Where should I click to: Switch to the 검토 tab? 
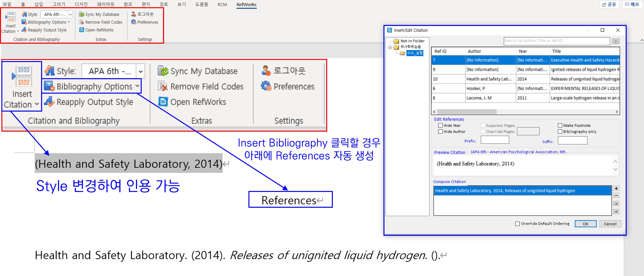point(164,4)
